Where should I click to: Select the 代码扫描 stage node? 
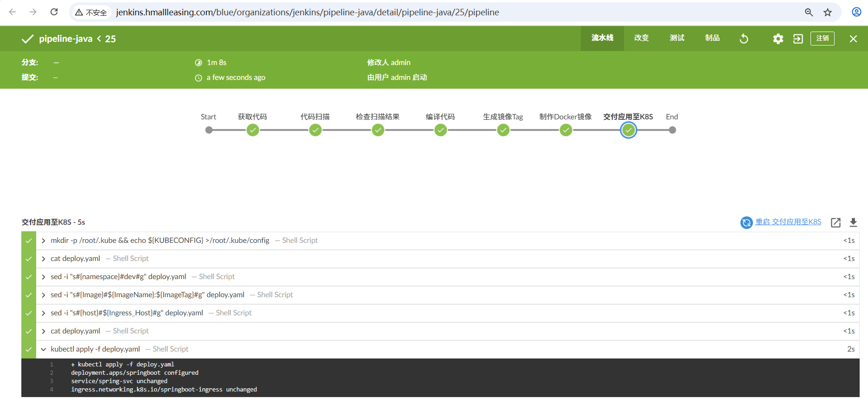tap(315, 130)
